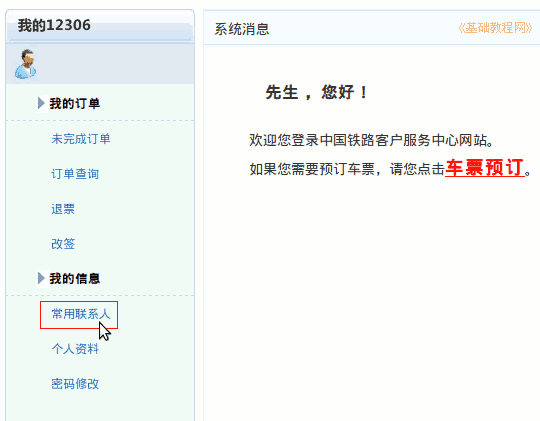Screen dimensions: 540x421
Task: Collapse the 我的信息 triangle arrow
Action: point(41,278)
